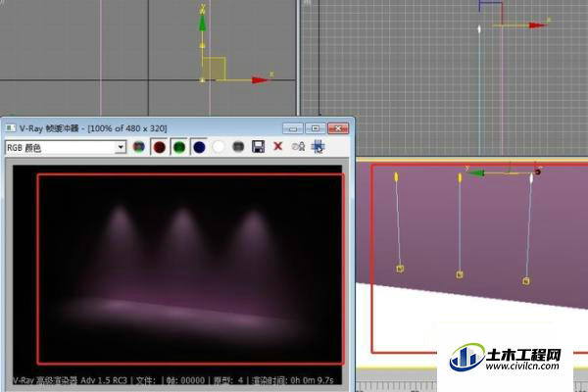Select the left light in the purple viewport
Viewport: 588px width, 392px height.
[x=396, y=177]
